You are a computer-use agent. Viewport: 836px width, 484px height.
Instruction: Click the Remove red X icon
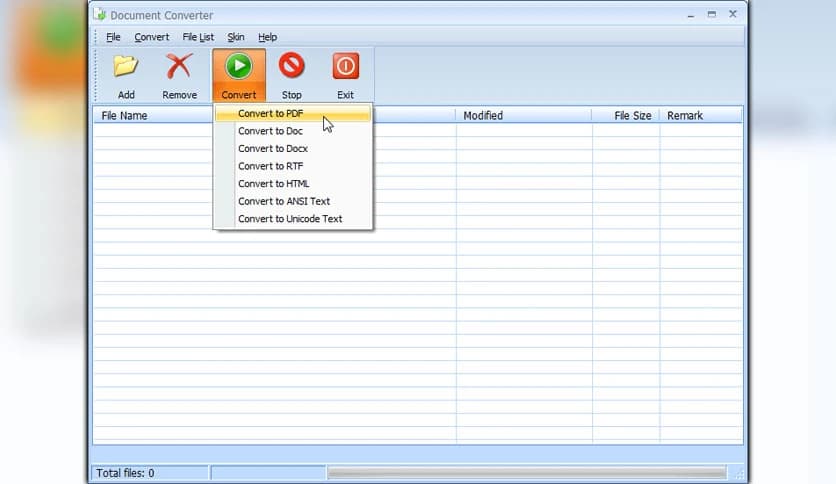179,66
